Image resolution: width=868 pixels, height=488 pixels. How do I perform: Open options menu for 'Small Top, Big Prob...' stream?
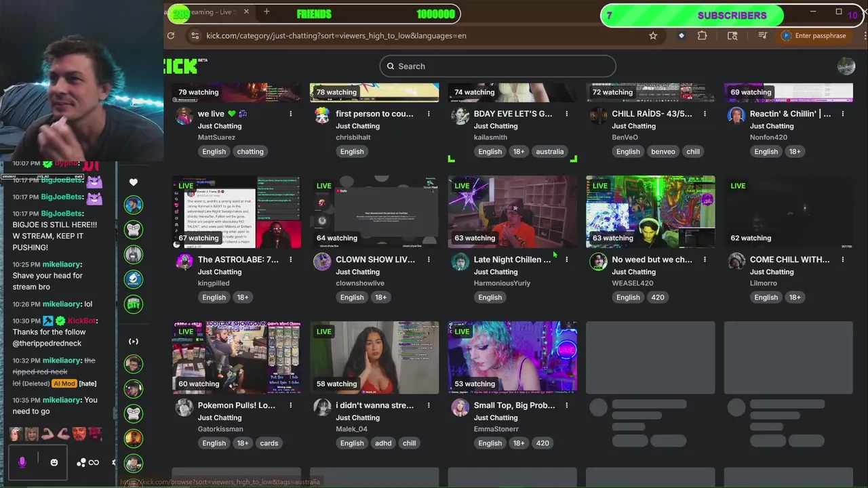pos(566,405)
